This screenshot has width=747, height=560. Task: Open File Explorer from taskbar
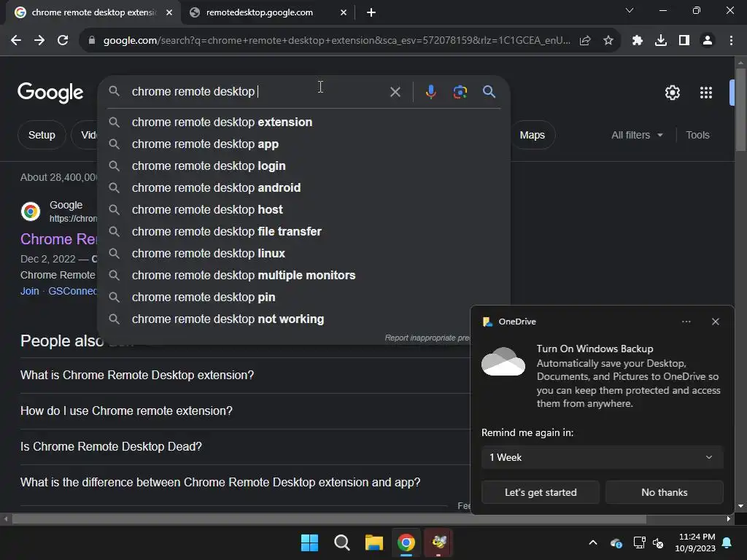pos(374,542)
